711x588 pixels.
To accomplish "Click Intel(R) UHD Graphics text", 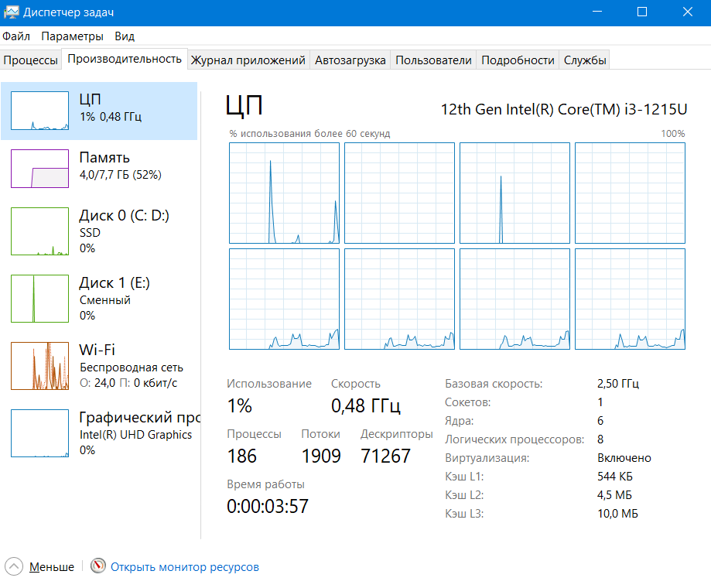I will (x=135, y=435).
